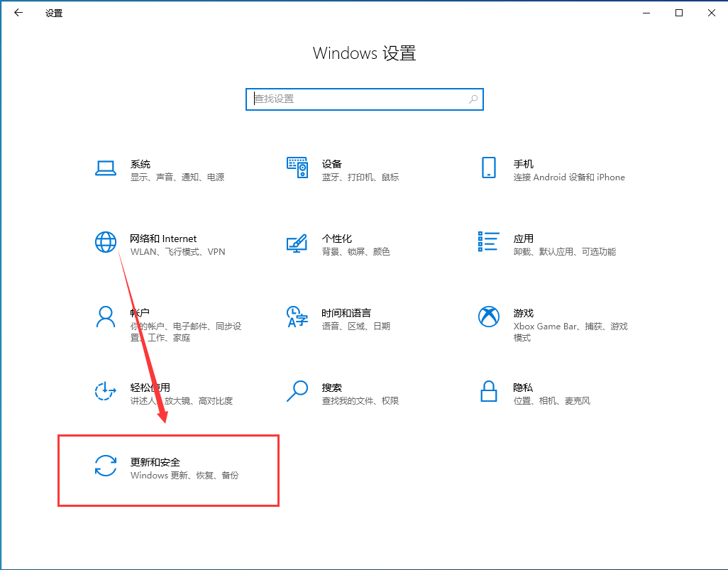The width and height of the screenshot is (728, 570).
Task: Click the Accounts person icon
Action: click(x=106, y=317)
